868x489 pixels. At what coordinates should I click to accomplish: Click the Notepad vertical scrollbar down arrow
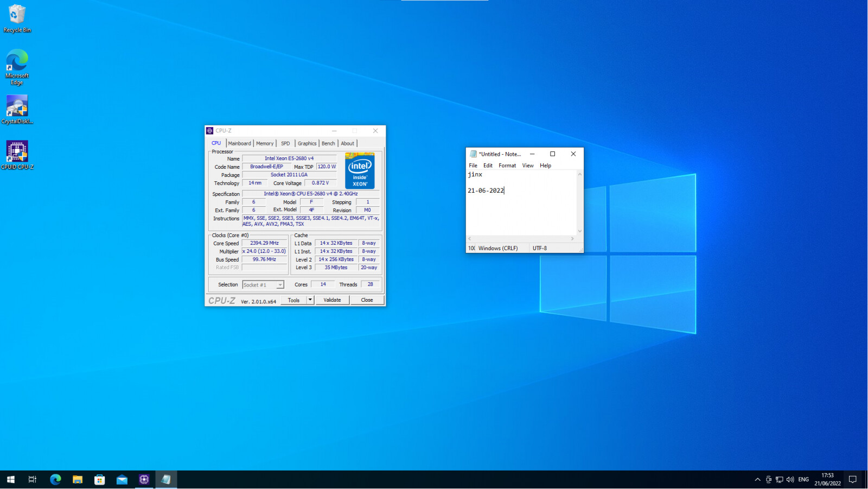point(580,231)
